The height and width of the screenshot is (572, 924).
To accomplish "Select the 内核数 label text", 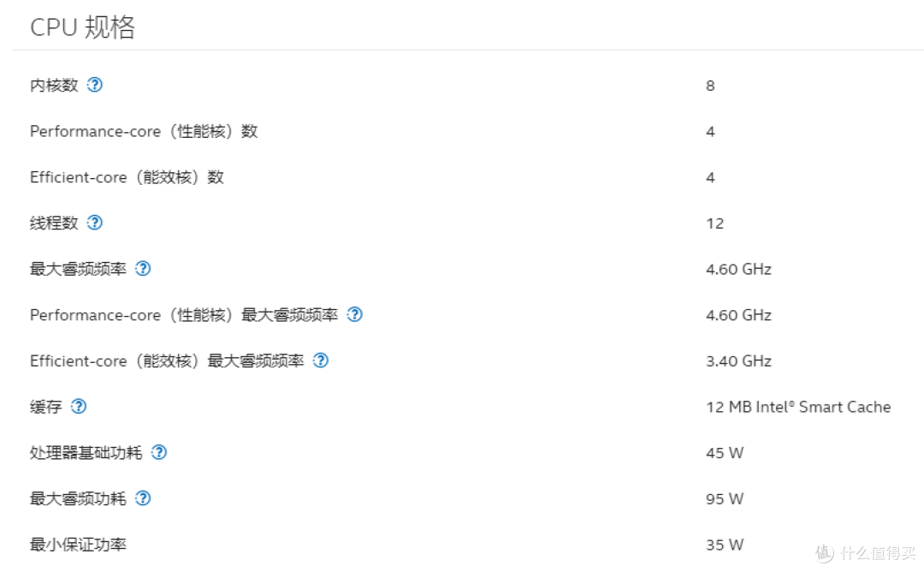I will (x=54, y=85).
